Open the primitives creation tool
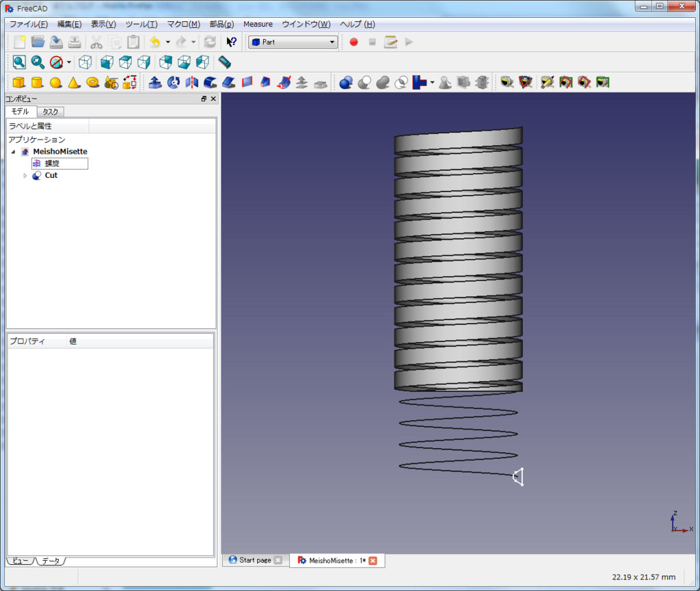 click(111, 82)
